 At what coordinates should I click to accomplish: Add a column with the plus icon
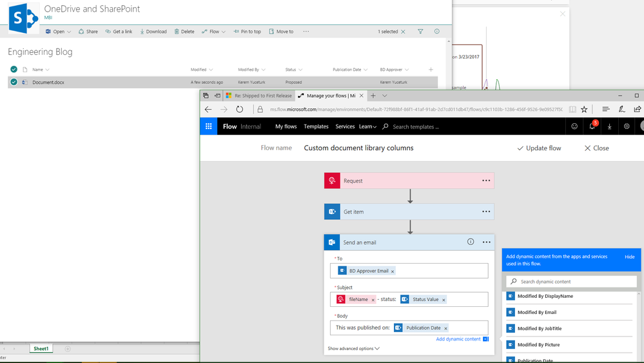pyautogui.click(x=431, y=70)
